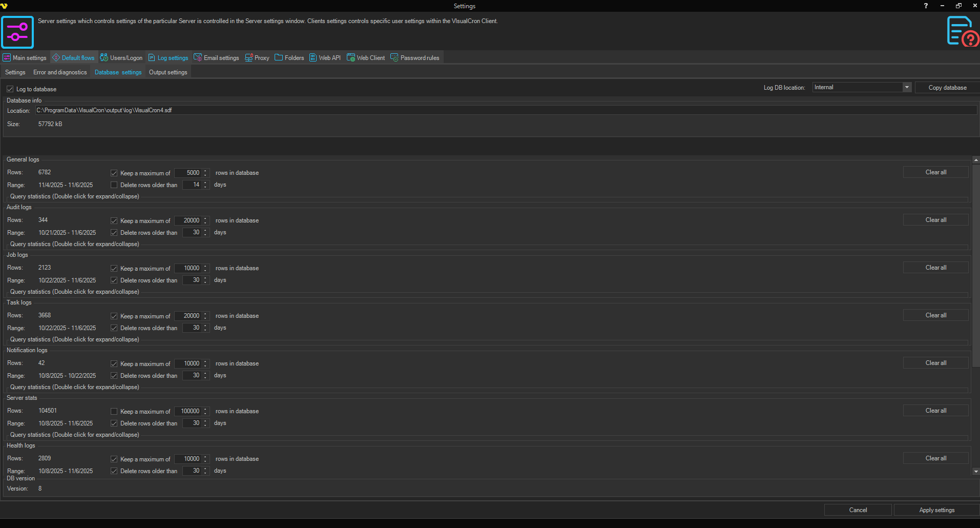Click the scrollbar down arrow
This screenshot has width=980, height=528.
coord(976,472)
